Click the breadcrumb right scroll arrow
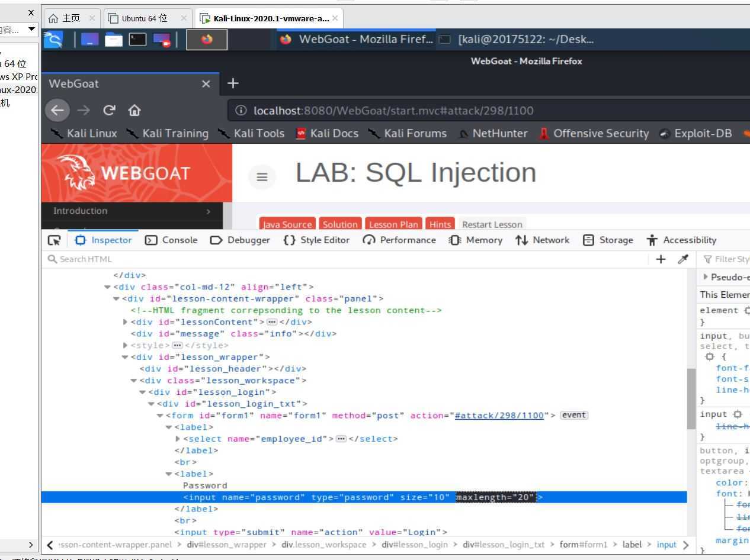Viewport: 750px width, 560px height. click(x=686, y=545)
